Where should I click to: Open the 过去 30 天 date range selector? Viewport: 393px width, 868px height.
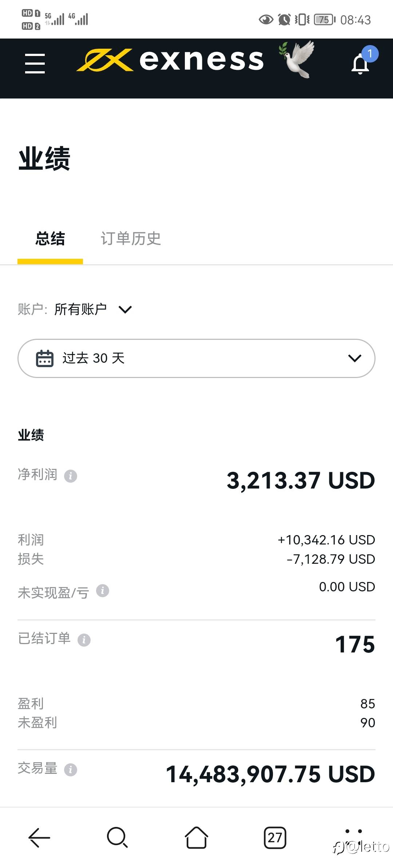point(196,358)
